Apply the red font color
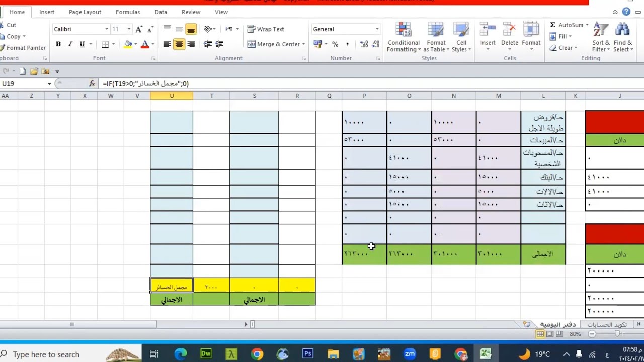The image size is (644, 362). [x=145, y=44]
